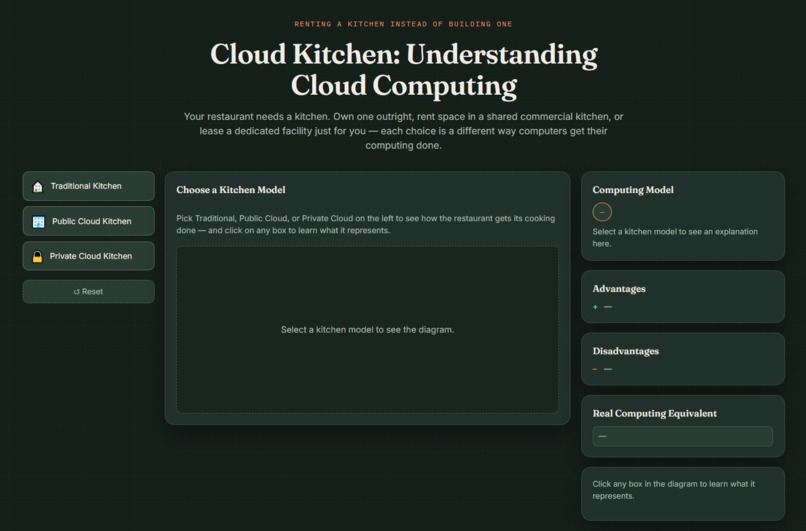The width and height of the screenshot is (806, 531).
Task: Click the 'Your restaurant needs a kitchen' intro paragraph
Action: tap(404, 131)
